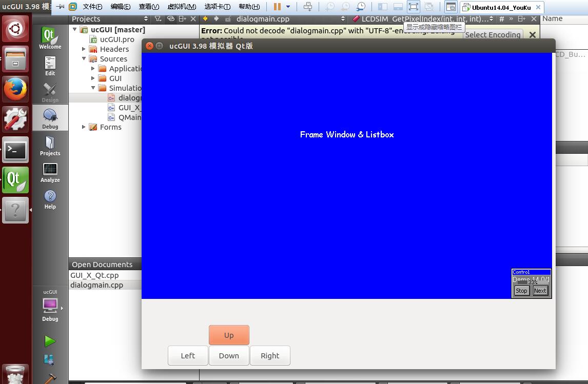Go back with the yellow left arrow
The width and height of the screenshot is (588, 384).
coord(206,19)
